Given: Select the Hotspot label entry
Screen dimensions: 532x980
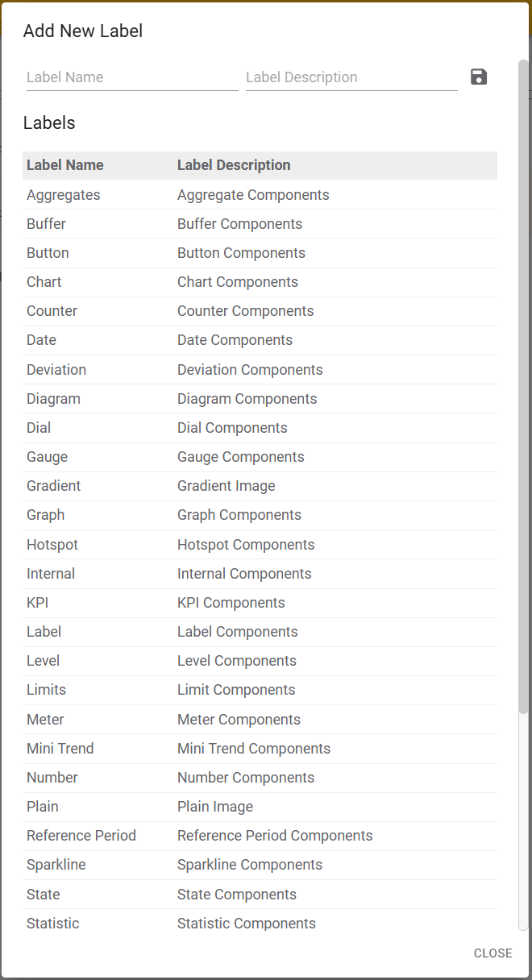Looking at the screenshot, I should (x=52, y=545).
